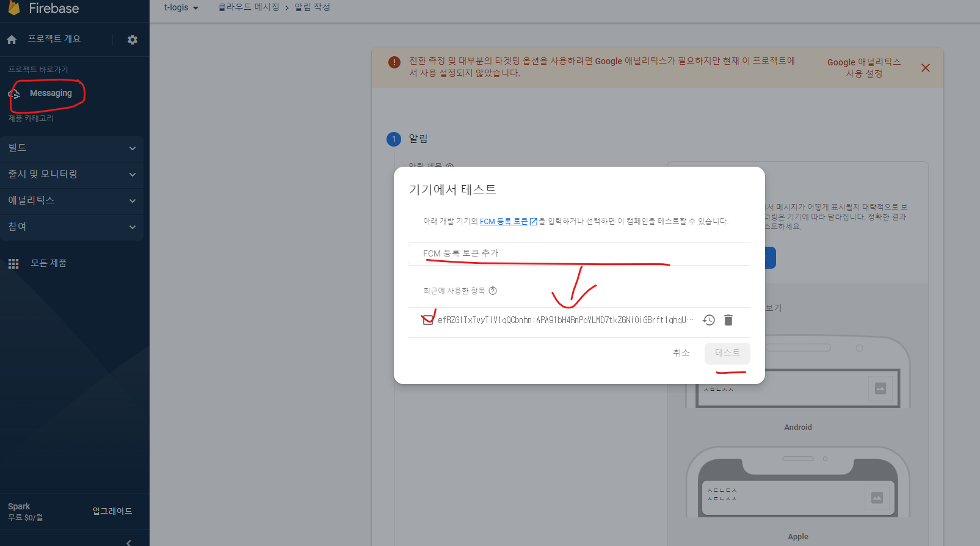Open the t-logis project dropdown
The width and height of the screenshot is (980, 546).
[181, 8]
